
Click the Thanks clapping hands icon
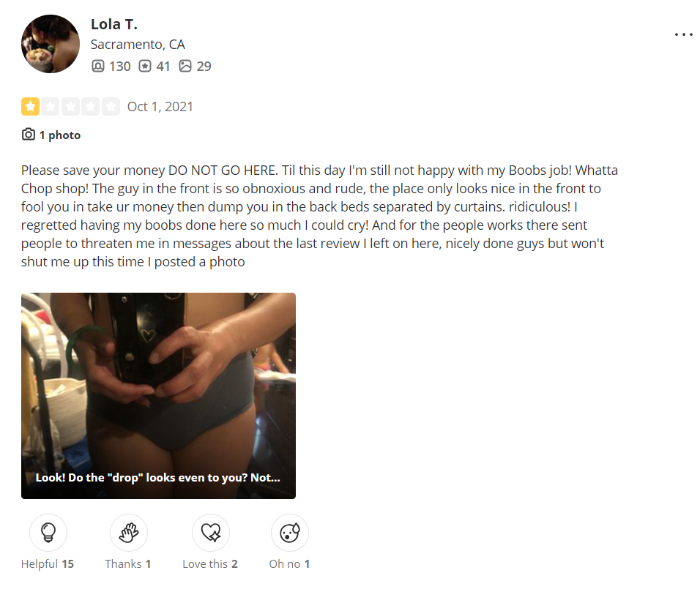[129, 532]
